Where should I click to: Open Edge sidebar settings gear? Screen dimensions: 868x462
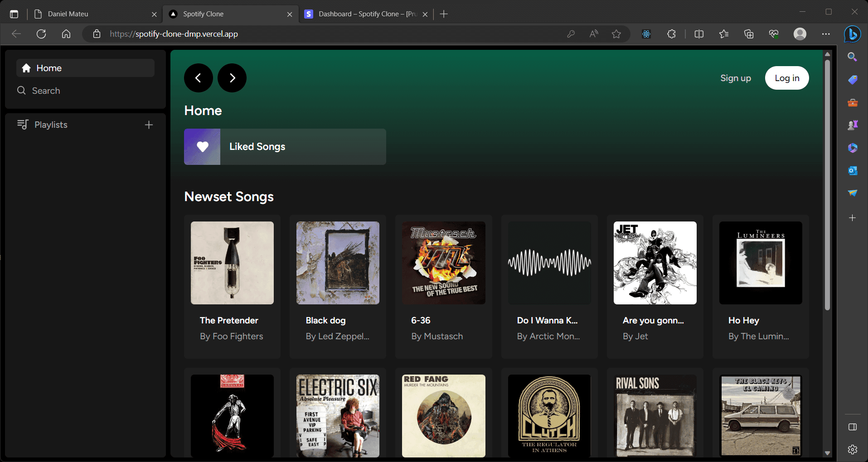pos(853,449)
